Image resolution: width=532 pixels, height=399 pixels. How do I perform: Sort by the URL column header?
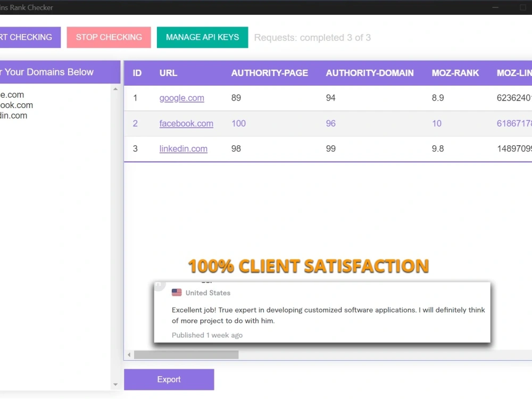168,73
